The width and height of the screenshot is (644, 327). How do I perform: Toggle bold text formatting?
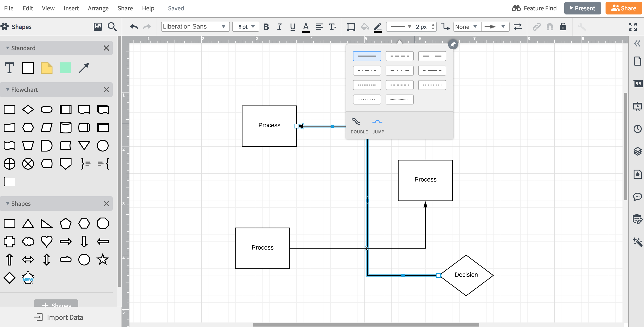pos(266,27)
